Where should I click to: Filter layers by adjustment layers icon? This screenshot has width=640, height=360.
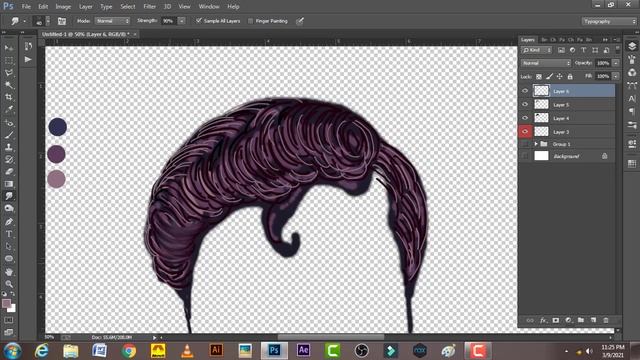(x=573, y=50)
